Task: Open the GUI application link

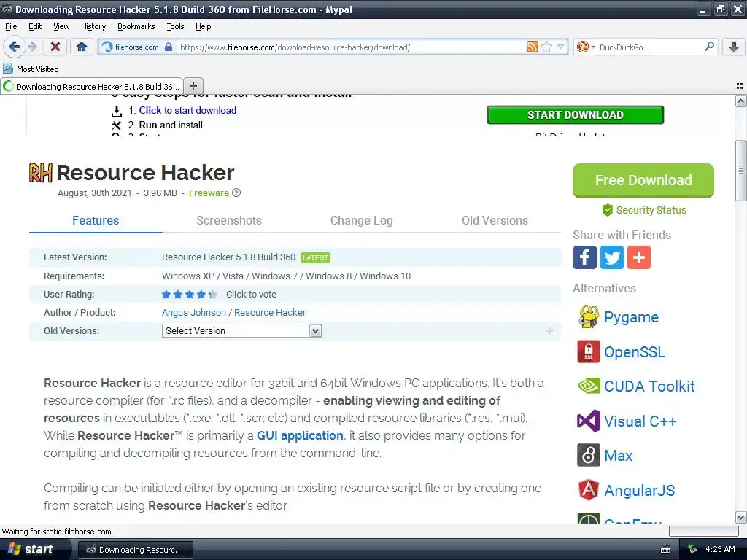Action: click(x=300, y=436)
